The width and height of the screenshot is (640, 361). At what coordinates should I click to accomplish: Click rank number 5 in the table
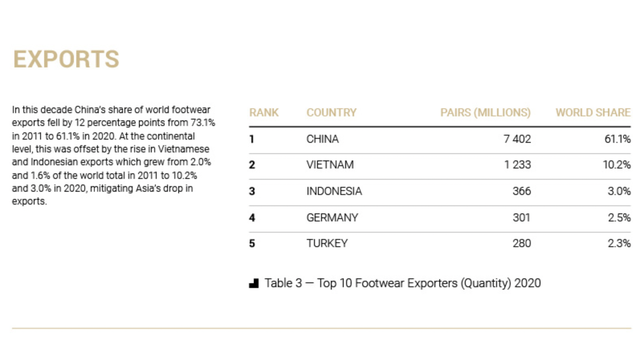252,244
